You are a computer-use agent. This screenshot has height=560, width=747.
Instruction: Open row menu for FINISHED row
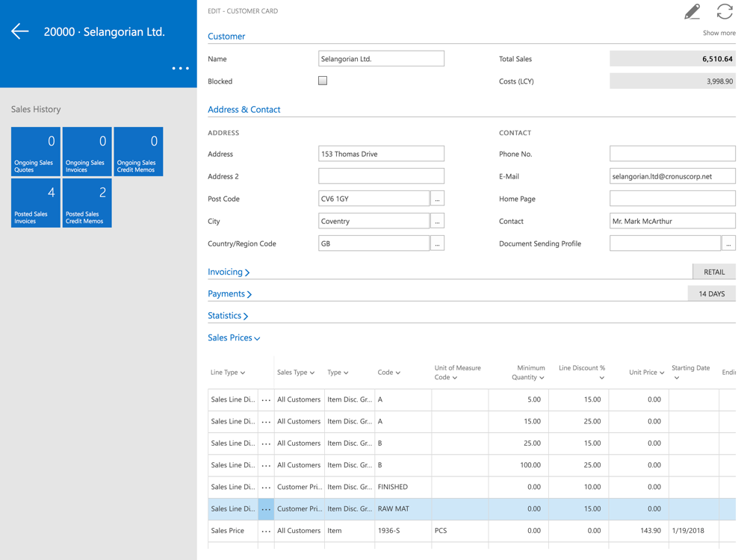tap(267, 487)
